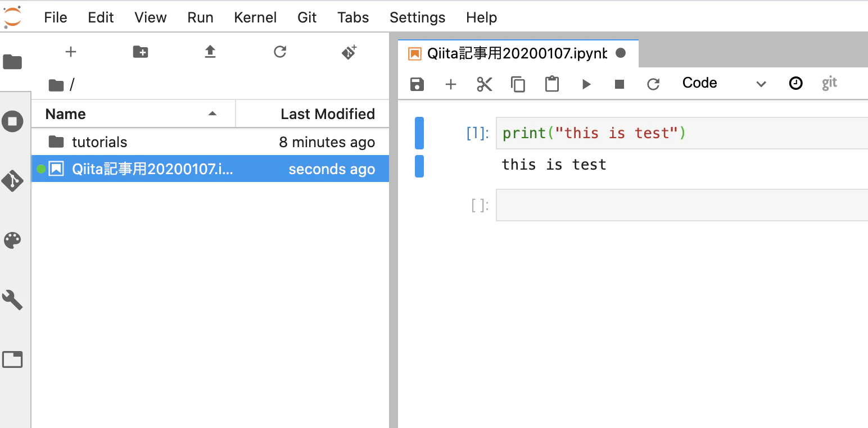Upload files using the upload arrow icon

[210, 52]
